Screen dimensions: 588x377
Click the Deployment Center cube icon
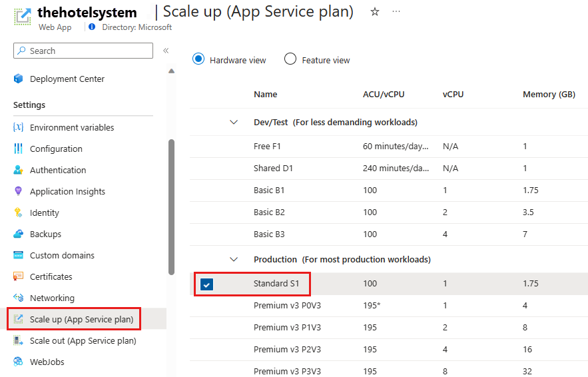point(18,79)
